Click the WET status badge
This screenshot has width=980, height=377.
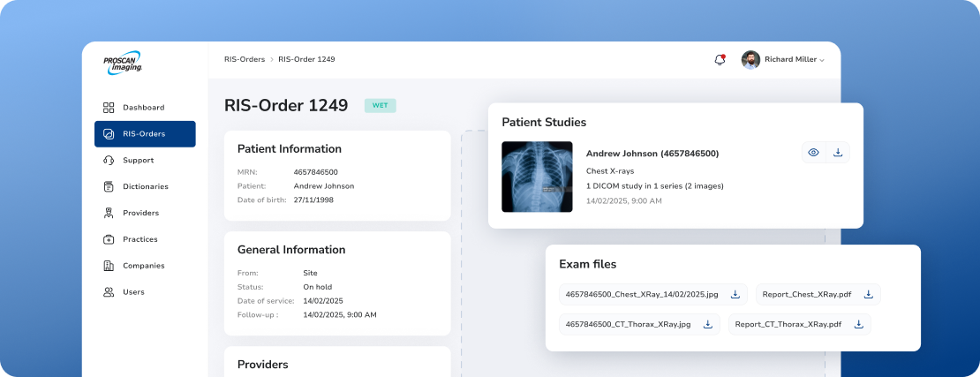(x=380, y=105)
